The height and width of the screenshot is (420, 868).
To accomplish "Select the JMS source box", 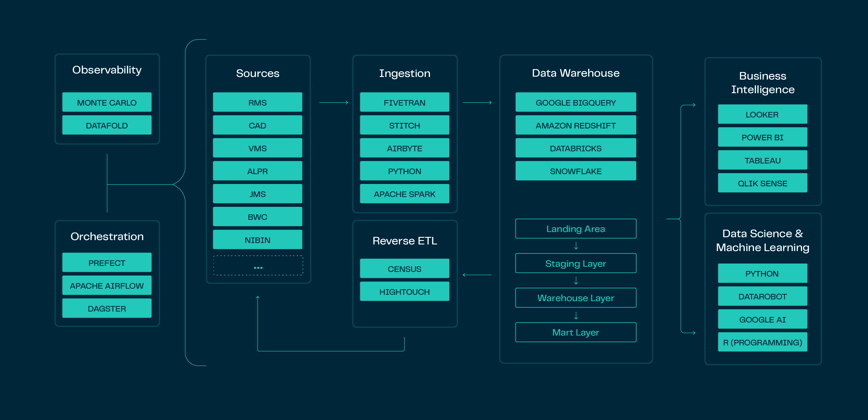I will [258, 194].
